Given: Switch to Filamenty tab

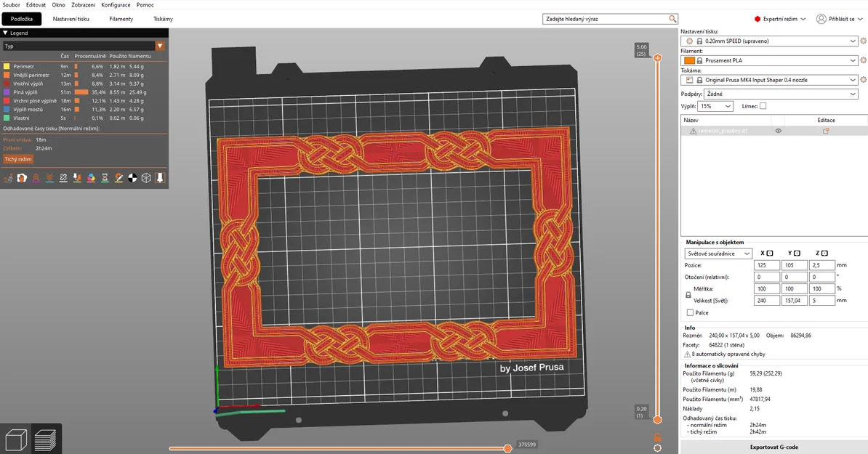Looking at the screenshot, I should (x=121, y=19).
